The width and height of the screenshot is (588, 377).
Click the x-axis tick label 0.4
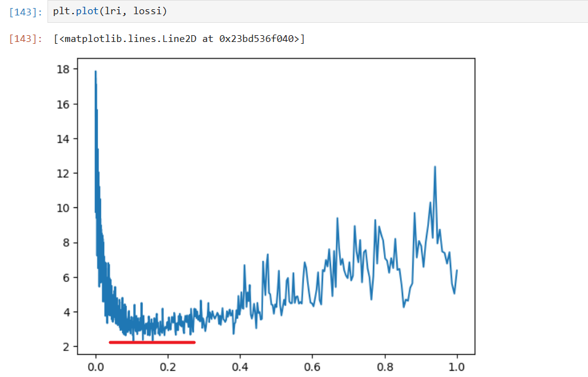point(240,365)
